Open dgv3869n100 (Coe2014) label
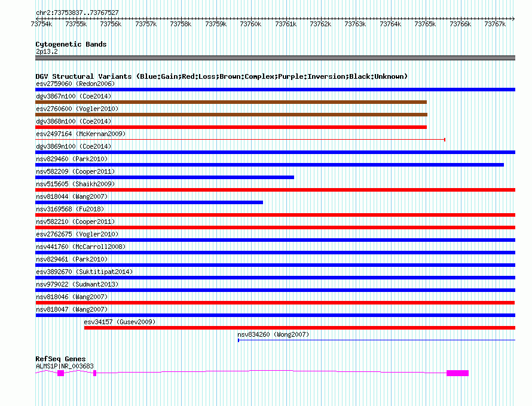The image size is (532, 406). [74, 146]
